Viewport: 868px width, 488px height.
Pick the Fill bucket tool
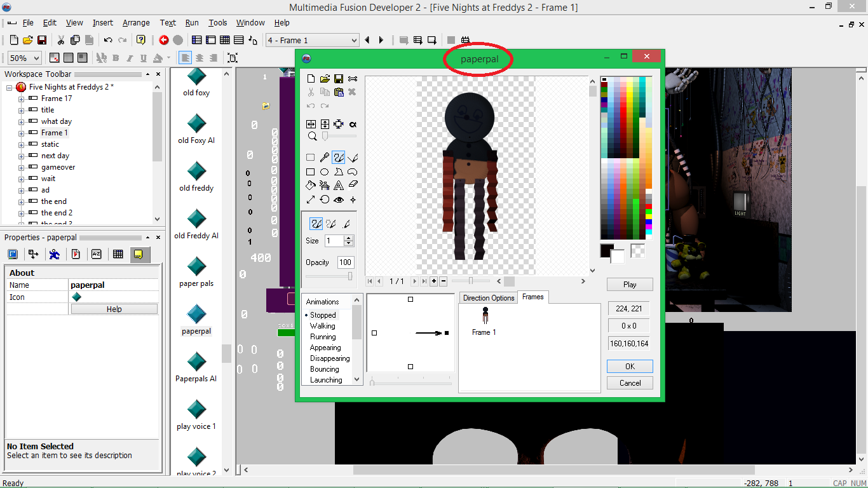[x=311, y=186]
